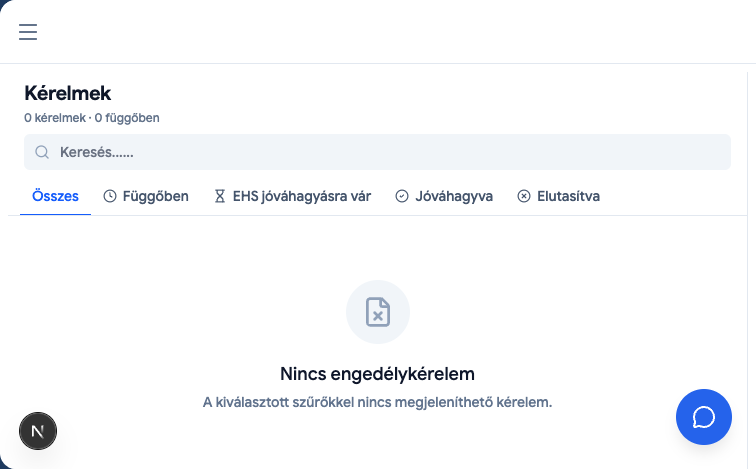Click the empty-state file icon

pos(378,312)
